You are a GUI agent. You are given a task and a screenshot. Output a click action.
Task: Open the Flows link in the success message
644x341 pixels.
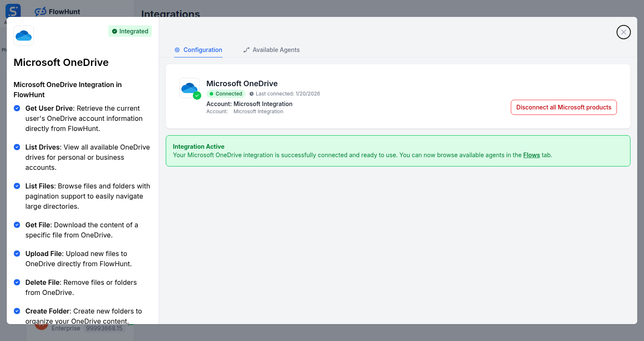pyautogui.click(x=532, y=155)
